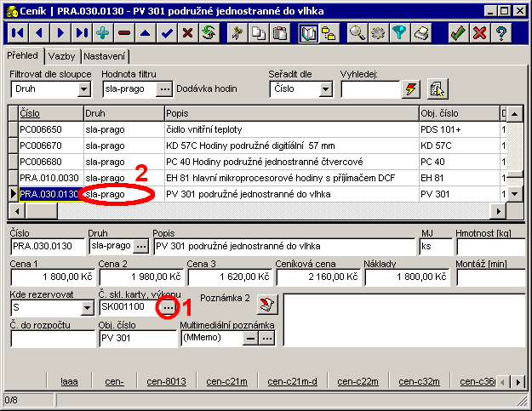Open help with question mark icon

[x=501, y=33]
